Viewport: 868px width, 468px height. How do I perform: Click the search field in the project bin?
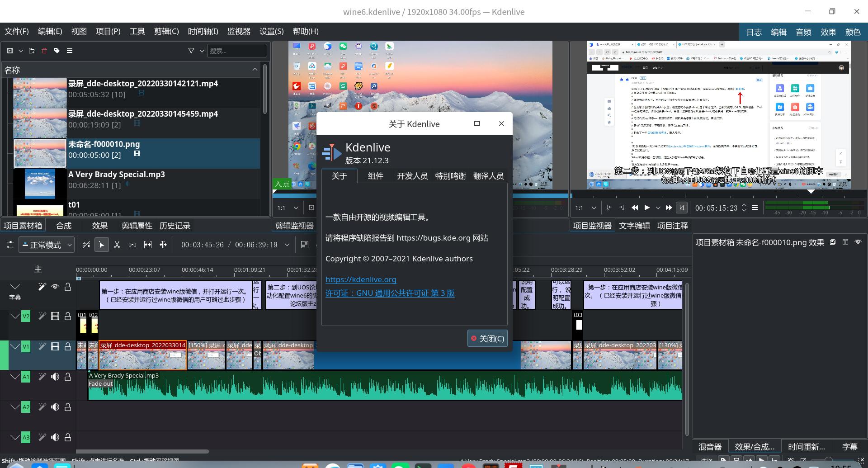237,51
